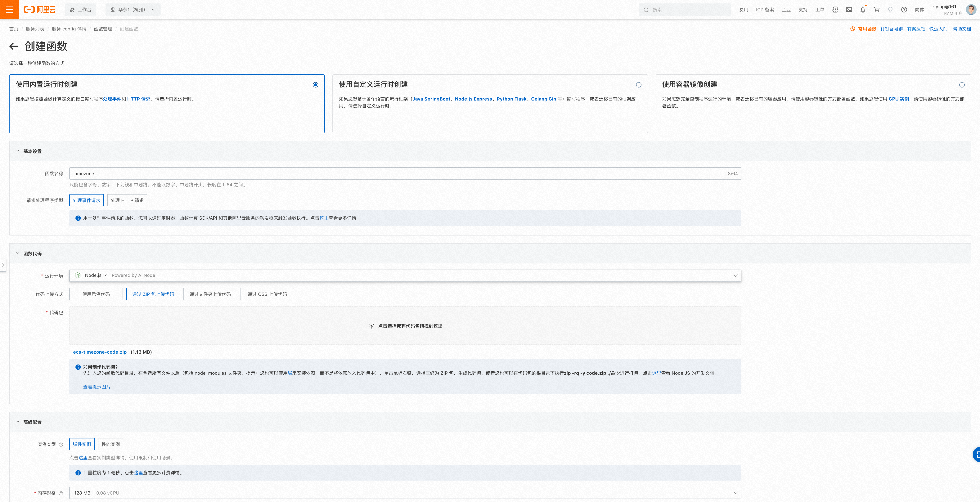Open the Cloud Shell terminal icon
980x502 pixels.
(849, 10)
